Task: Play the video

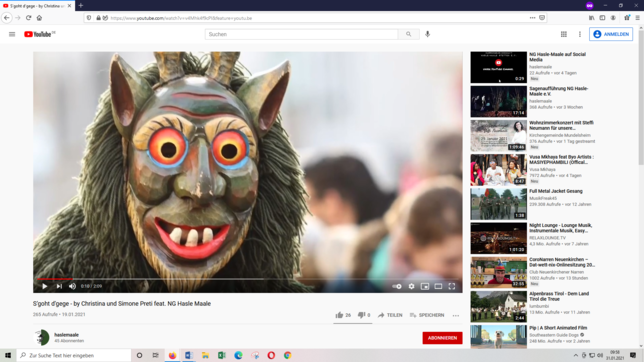Action: click(x=44, y=286)
